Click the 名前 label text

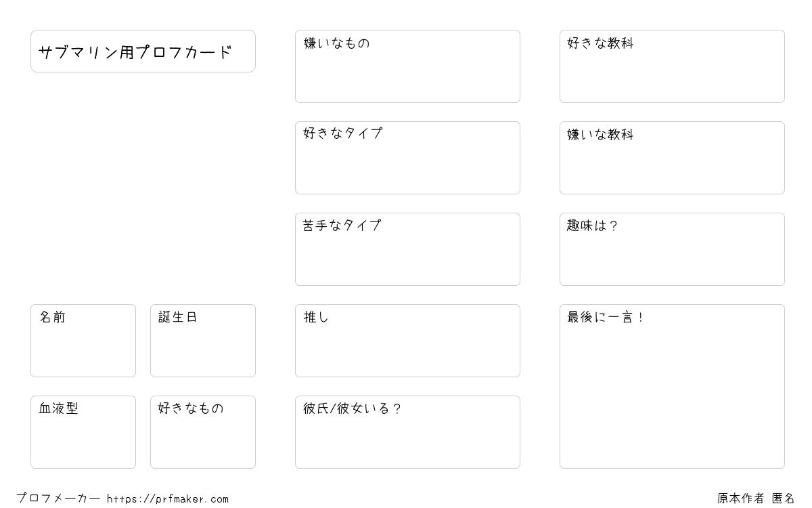point(52,317)
